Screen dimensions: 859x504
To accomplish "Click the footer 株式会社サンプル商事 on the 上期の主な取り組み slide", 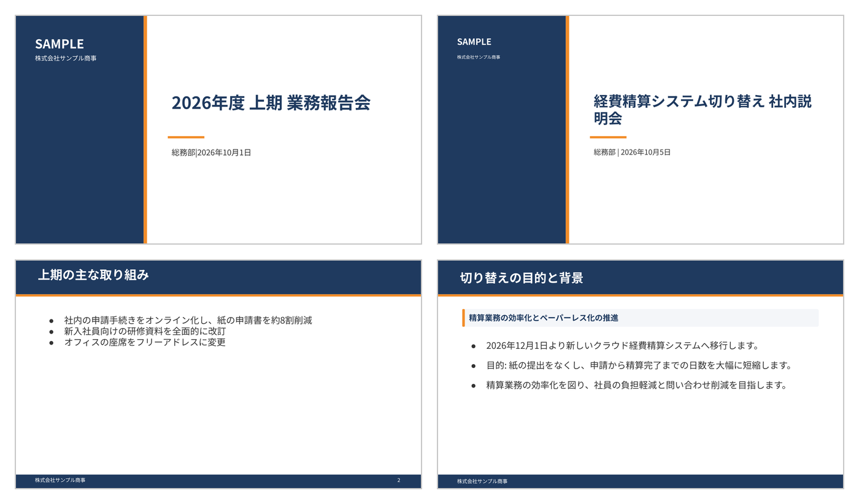I will click(x=60, y=480).
